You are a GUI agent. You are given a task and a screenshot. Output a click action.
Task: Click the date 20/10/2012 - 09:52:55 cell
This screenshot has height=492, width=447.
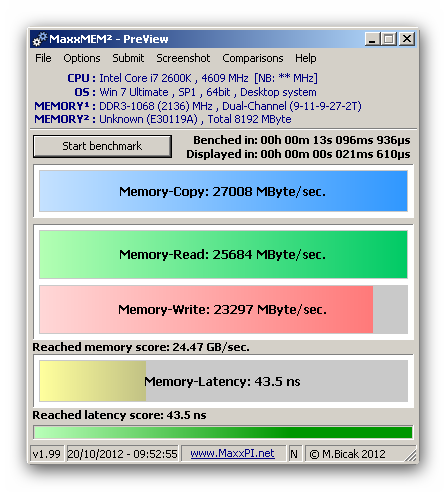122,454
